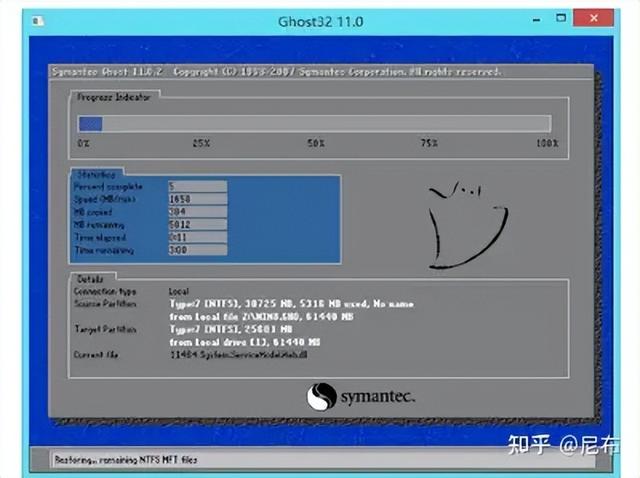Click the Symantec Ghost copyright header line
This screenshot has width=640, height=478.
(276, 72)
